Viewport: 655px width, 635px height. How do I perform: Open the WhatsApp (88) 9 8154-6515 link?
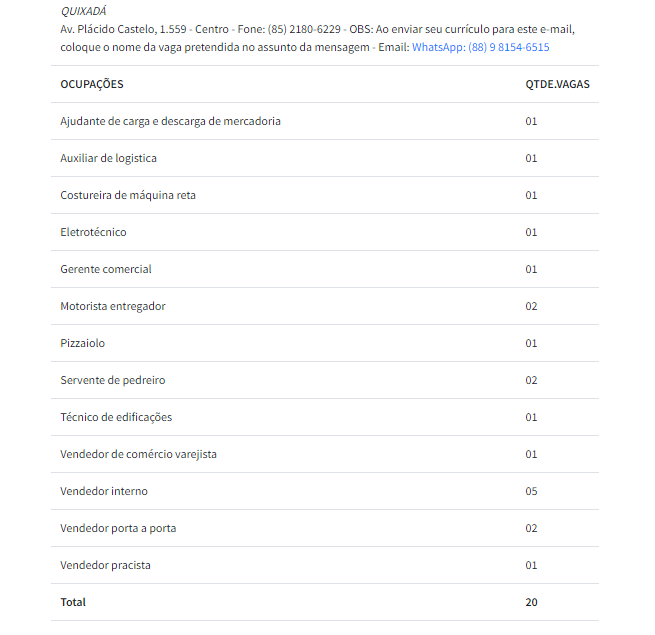coord(480,47)
